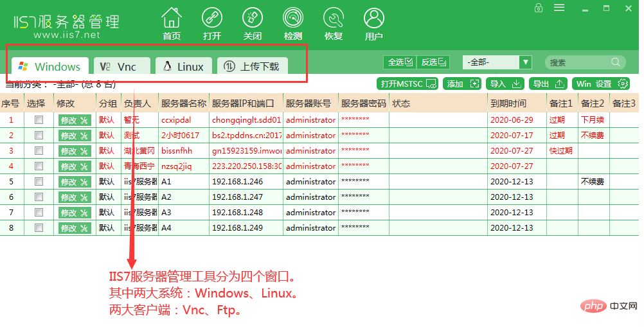Image resolution: width=644 pixels, height=327 pixels.
Task: Open the 用户 profile icon
Action: point(374,19)
